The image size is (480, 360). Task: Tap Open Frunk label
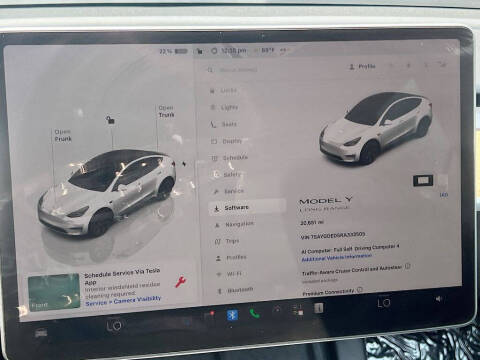click(x=63, y=135)
